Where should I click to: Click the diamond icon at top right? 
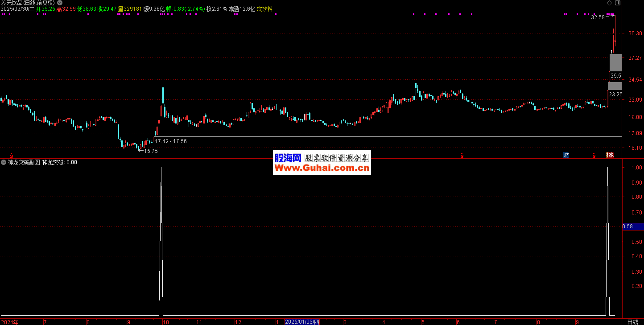(610, 3)
